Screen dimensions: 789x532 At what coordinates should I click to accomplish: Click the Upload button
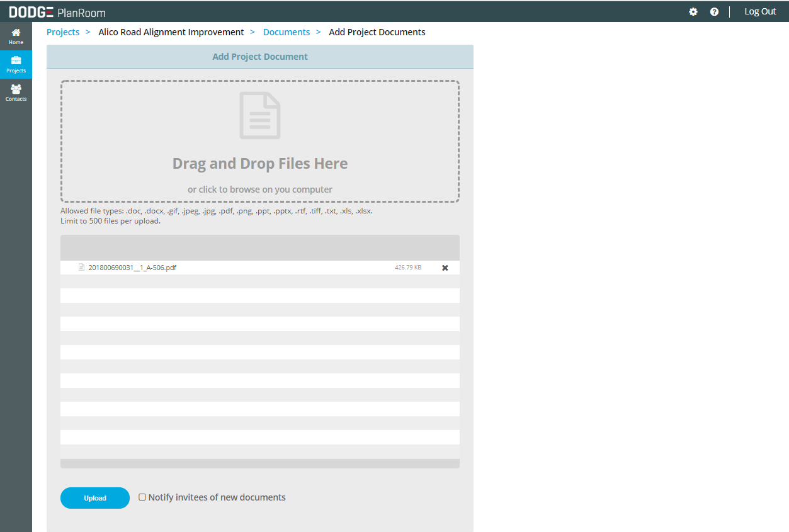(x=94, y=497)
